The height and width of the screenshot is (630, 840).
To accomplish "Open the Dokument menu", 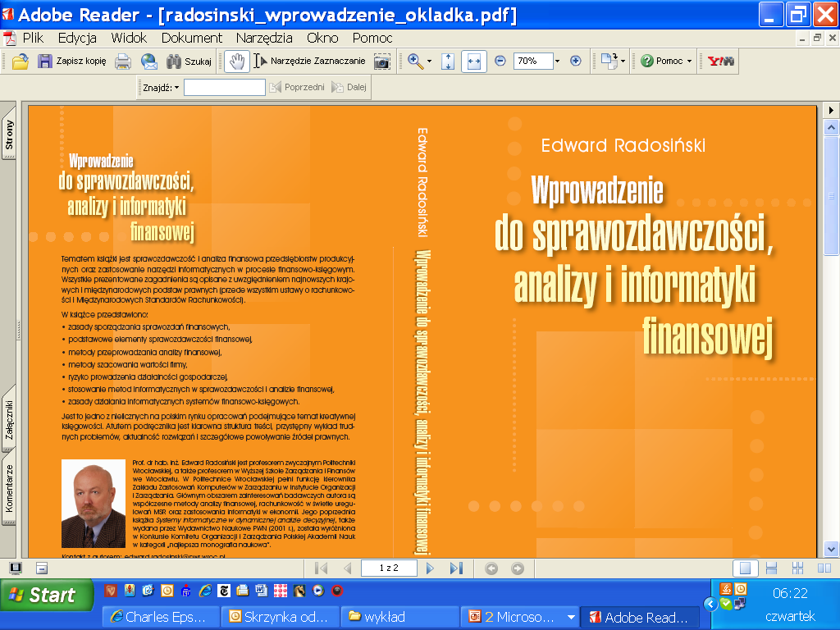I will [191, 38].
